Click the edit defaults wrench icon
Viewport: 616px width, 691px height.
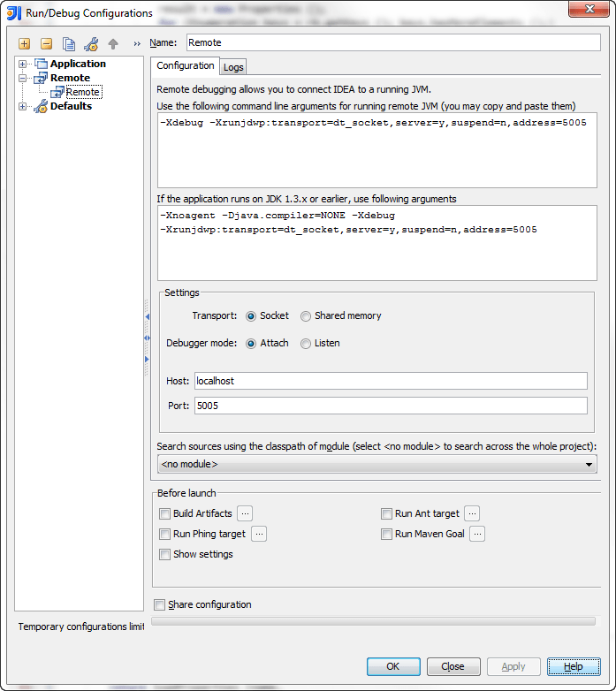click(x=91, y=44)
